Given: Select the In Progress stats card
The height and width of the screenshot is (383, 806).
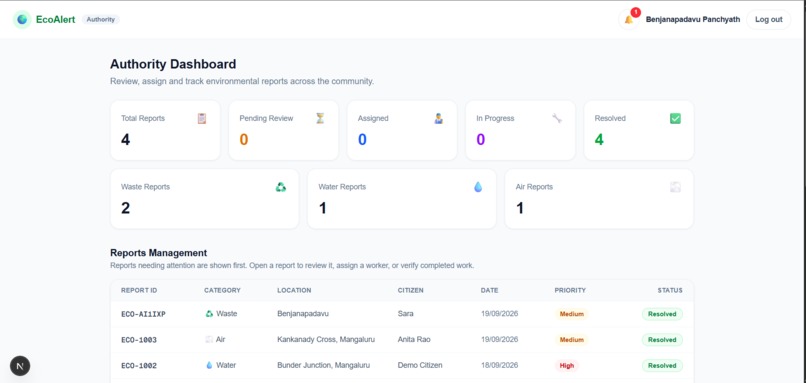Looking at the screenshot, I should point(520,130).
